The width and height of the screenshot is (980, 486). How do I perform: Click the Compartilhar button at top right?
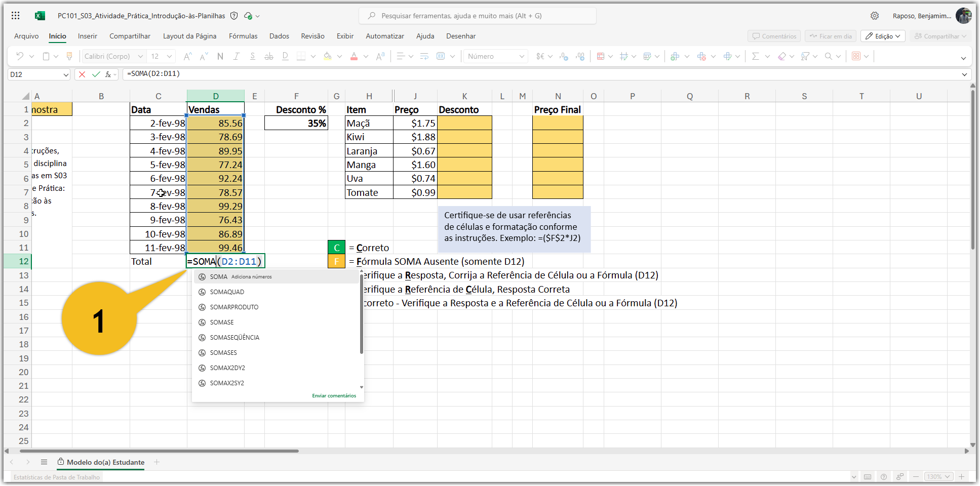click(940, 36)
